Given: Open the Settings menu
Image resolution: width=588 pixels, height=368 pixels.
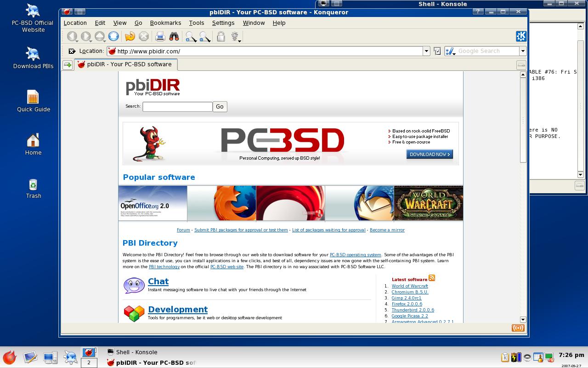Looking at the screenshot, I should 223,23.
